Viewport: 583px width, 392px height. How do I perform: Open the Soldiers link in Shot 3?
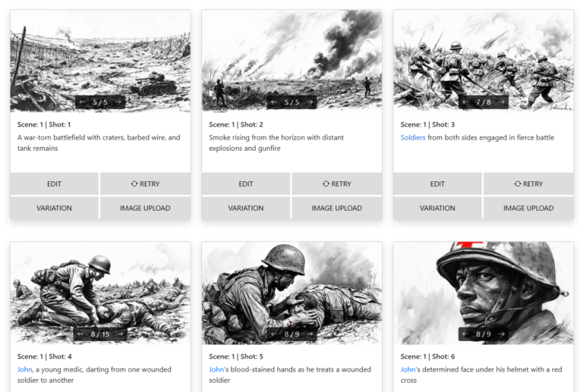point(413,137)
